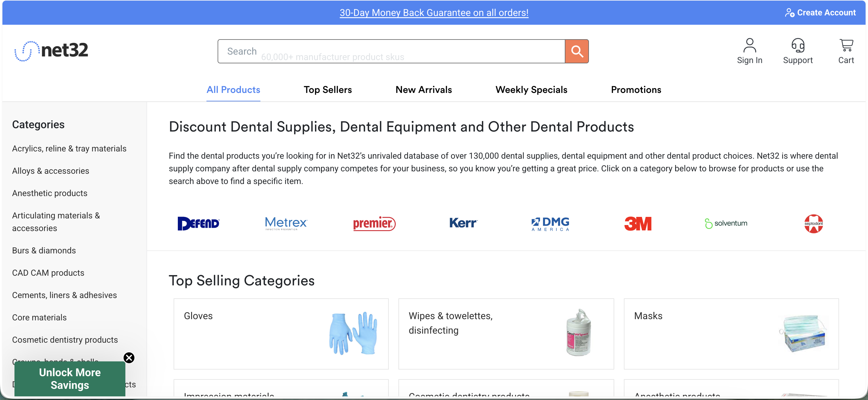Browse CAD CAM products category
868x400 pixels.
48,272
